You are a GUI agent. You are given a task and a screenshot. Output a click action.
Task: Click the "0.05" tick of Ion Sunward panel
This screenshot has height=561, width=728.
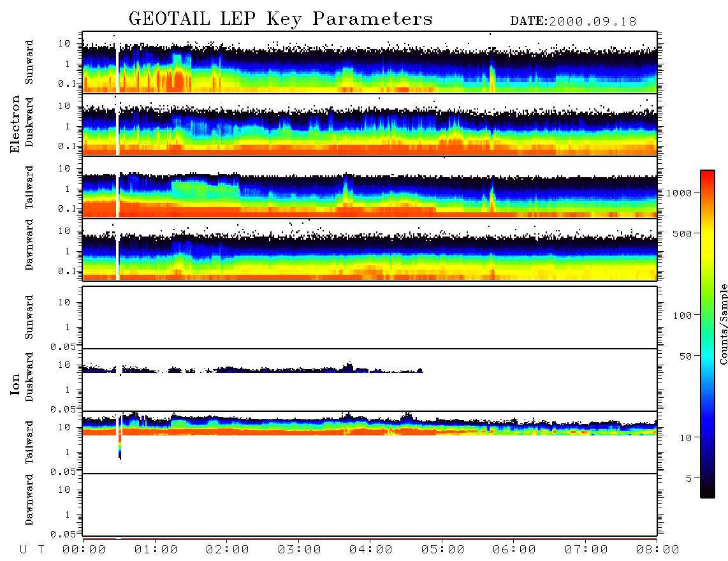pyautogui.click(x=63, y=346)
